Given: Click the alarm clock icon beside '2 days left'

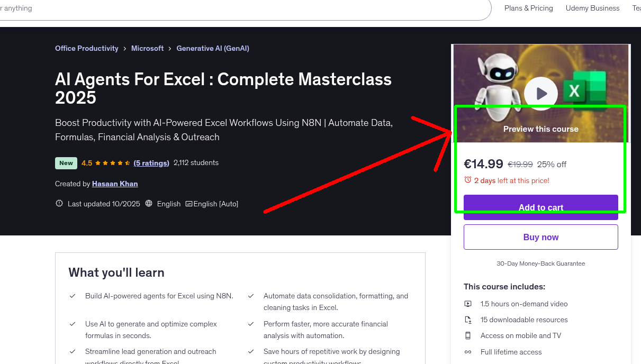Looking at the screenshot, I should pos(468,179).
